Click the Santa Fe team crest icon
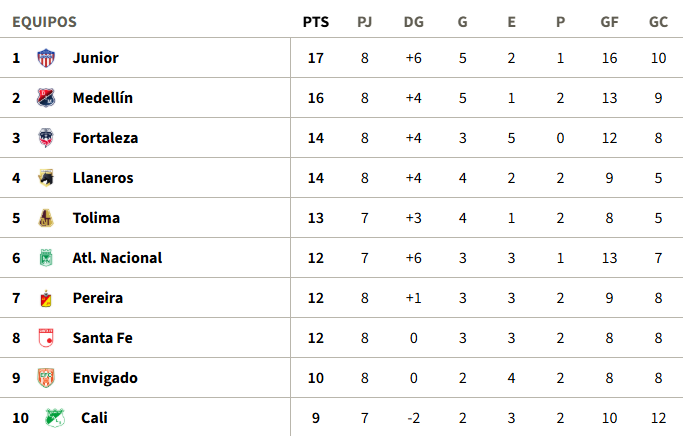The width and height of the screenshot is (686, 436). coord(46,338)
